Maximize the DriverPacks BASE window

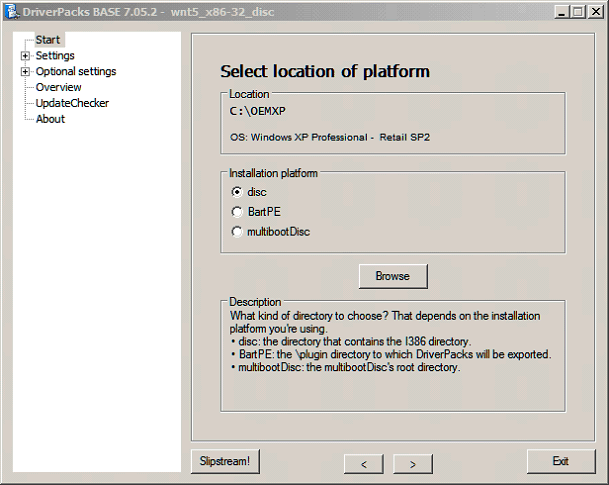pyautogui.click(x=580, y=11)
